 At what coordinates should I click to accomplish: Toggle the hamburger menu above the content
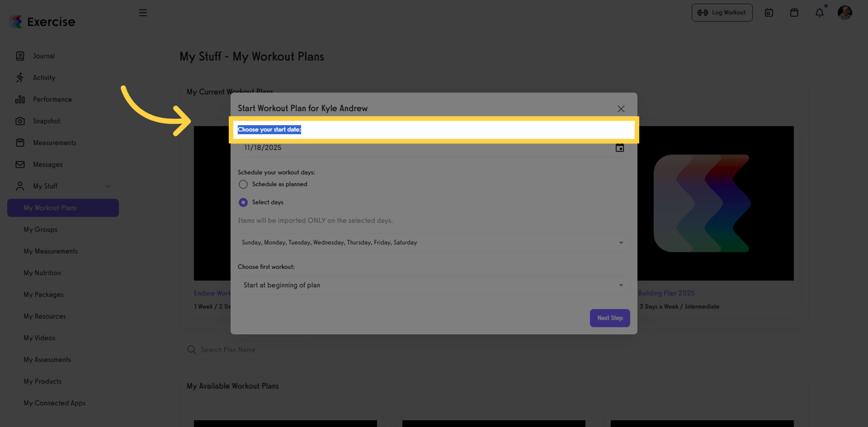[143, 12]
